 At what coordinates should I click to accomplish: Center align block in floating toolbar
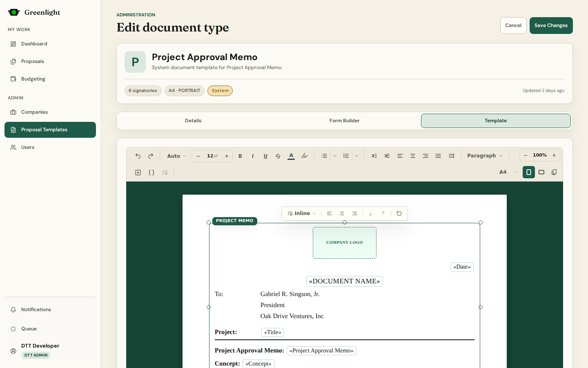click(x=342, y=213)
